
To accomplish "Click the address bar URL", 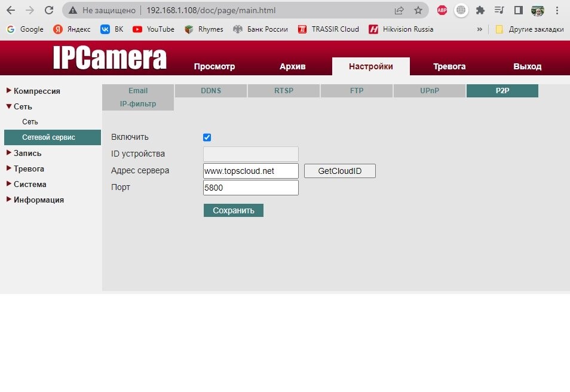I will [211, 11].
